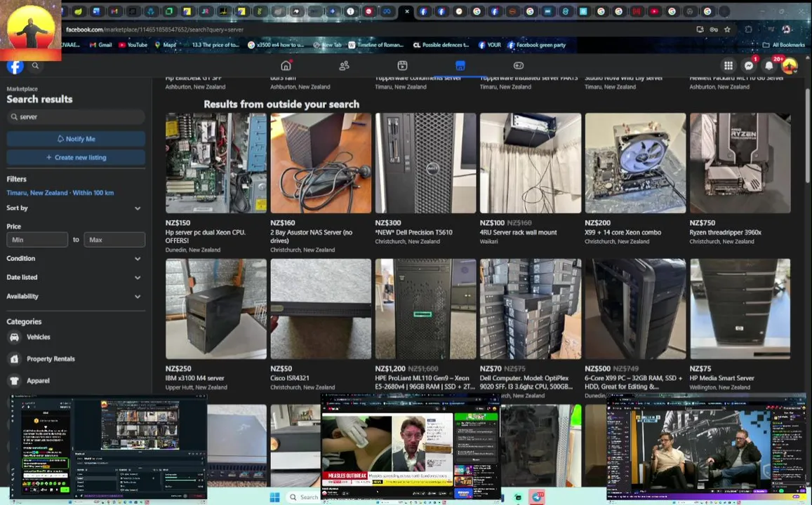Open account profile picture menu
This screenshot has height=505, width=812.
click(790, 66)
